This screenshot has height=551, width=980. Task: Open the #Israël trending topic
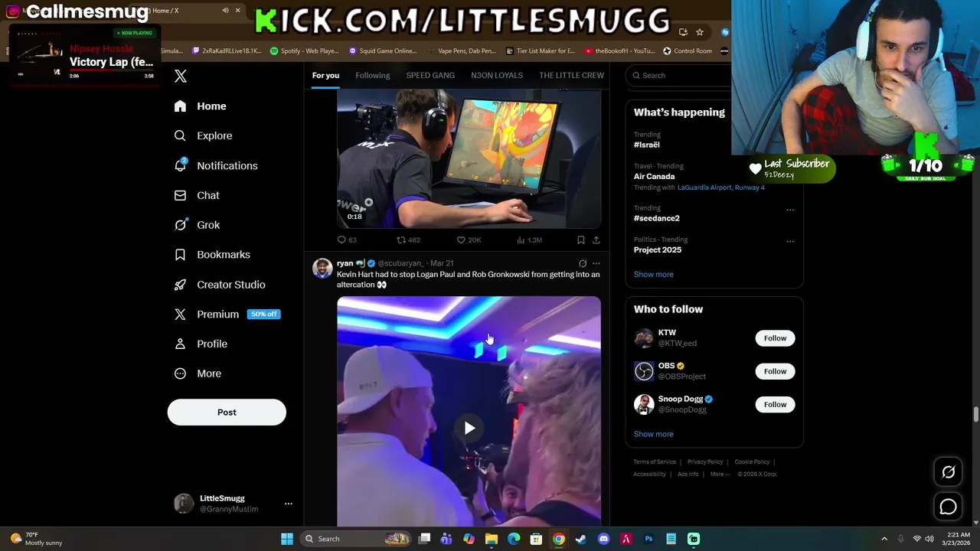pyautogui.click(x=646, y=145)
